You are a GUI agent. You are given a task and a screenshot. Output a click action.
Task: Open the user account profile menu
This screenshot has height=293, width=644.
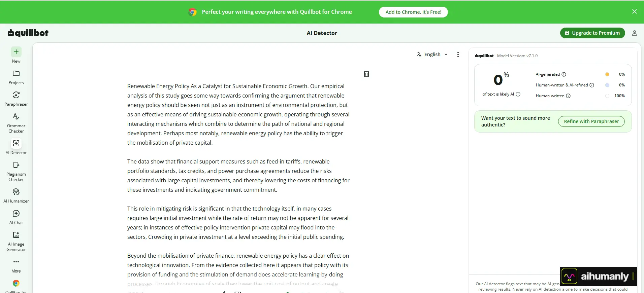[x=634, y=33]
